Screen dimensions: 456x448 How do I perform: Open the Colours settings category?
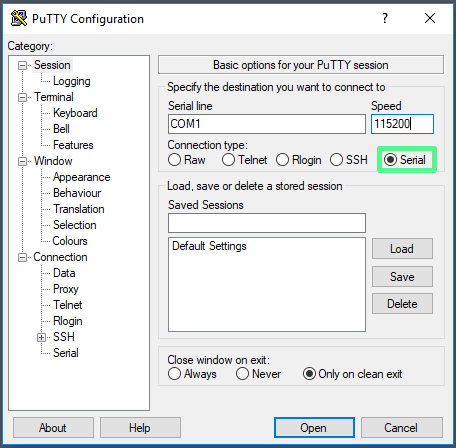pyautogui.click(x=70, y=241)
